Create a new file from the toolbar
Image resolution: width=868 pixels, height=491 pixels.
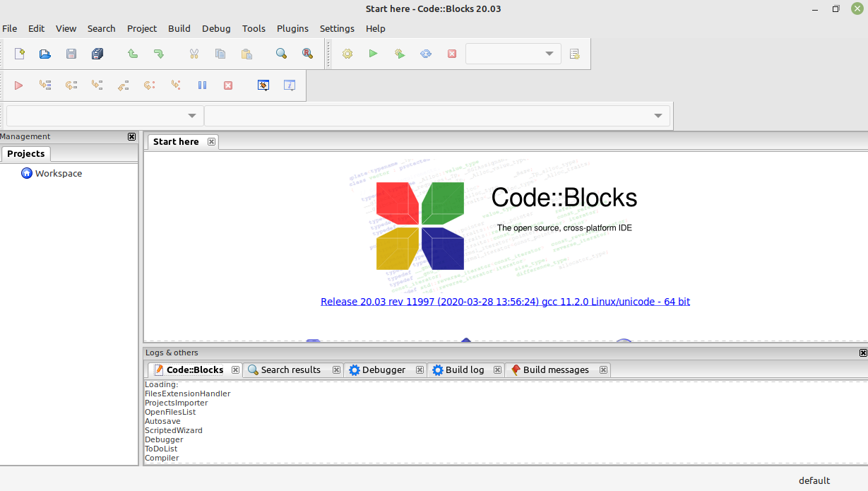coord(19,54)
